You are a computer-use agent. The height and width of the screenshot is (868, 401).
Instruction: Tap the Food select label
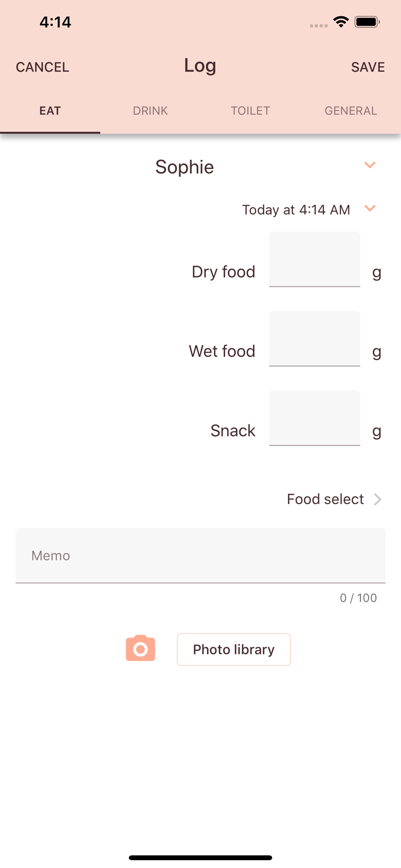(325, 499)
